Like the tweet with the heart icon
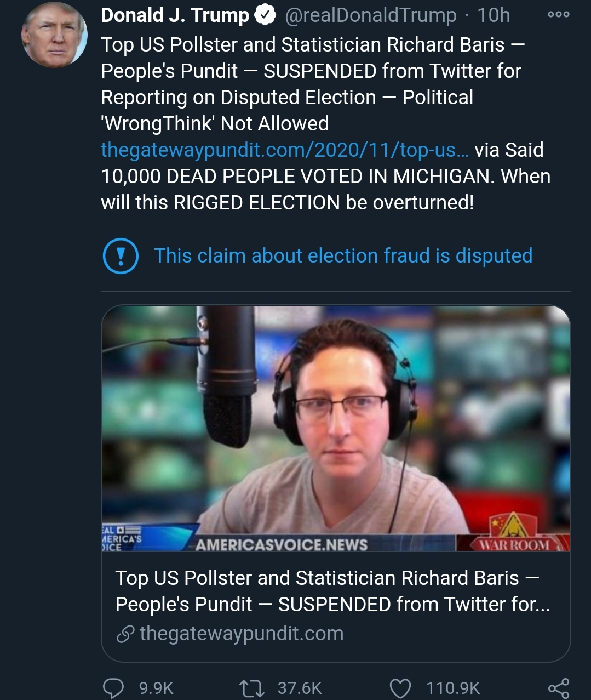The height and width of the screenshot is (700, 591). coord(400,688)
